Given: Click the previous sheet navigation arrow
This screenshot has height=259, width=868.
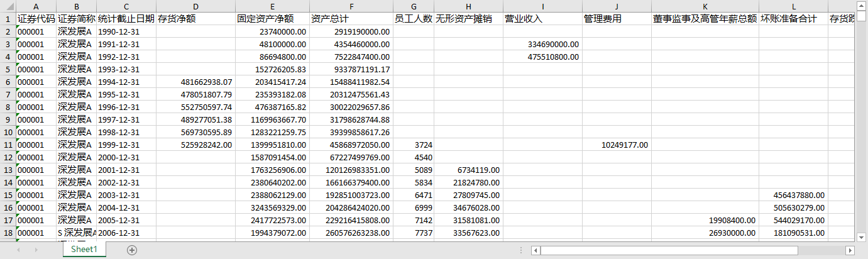Looking at the screenshot, I should [x=19, y=250].
